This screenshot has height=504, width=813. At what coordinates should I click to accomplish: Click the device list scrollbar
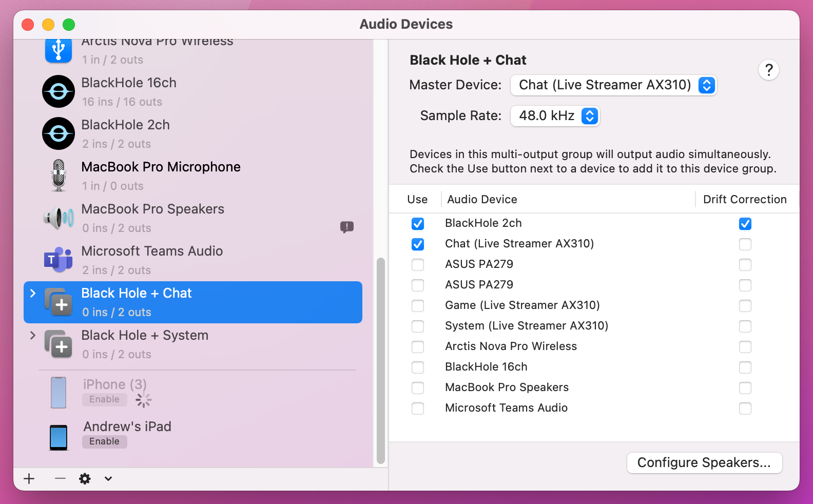coord(381,360)
